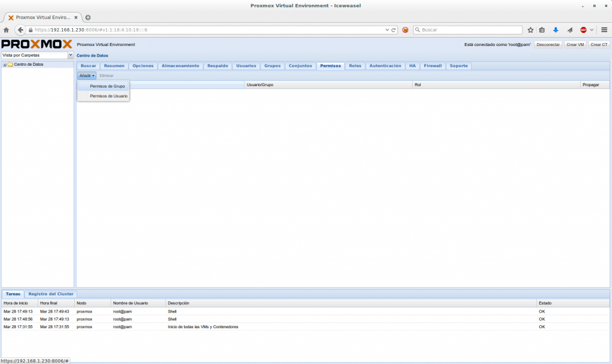This screenshot has height=364, width=612.
Task: Open the Vista por Carpetas dropdown
Action: coord(71,55)
